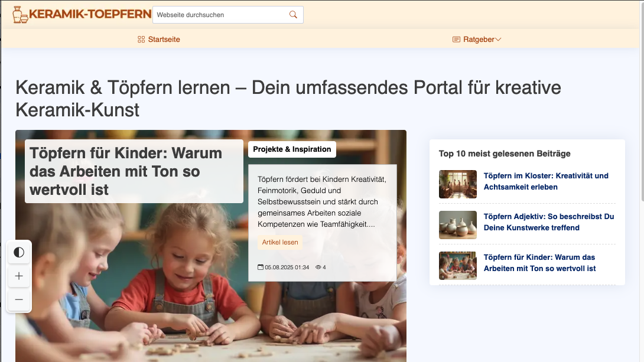The image size is (644, 362).
Task: Select the 'Projekte & Inspiration' category tag
Action: click(292, 149)
